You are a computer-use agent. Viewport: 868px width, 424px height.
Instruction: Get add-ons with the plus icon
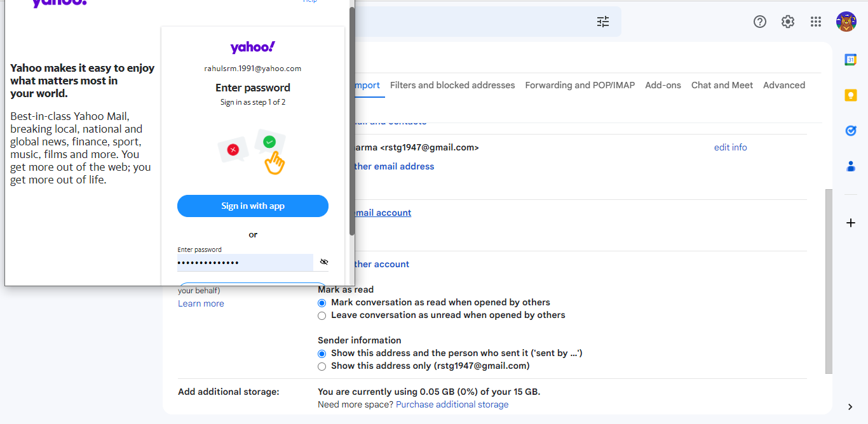click(x=851, y=223)
